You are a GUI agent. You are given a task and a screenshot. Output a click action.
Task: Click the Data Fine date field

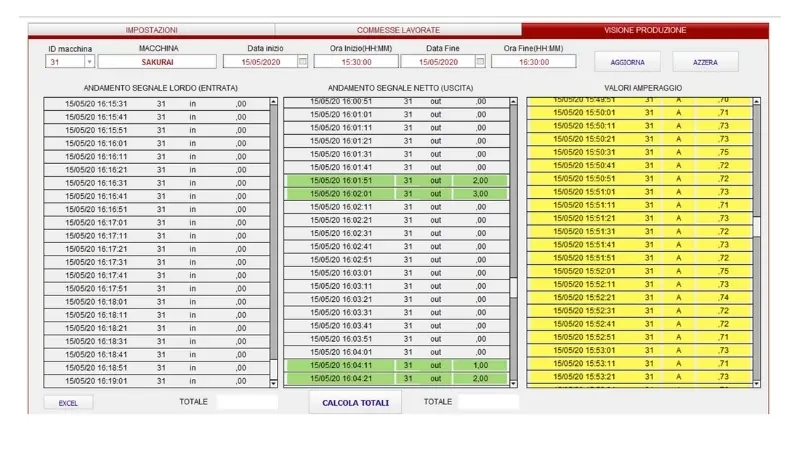438,62
